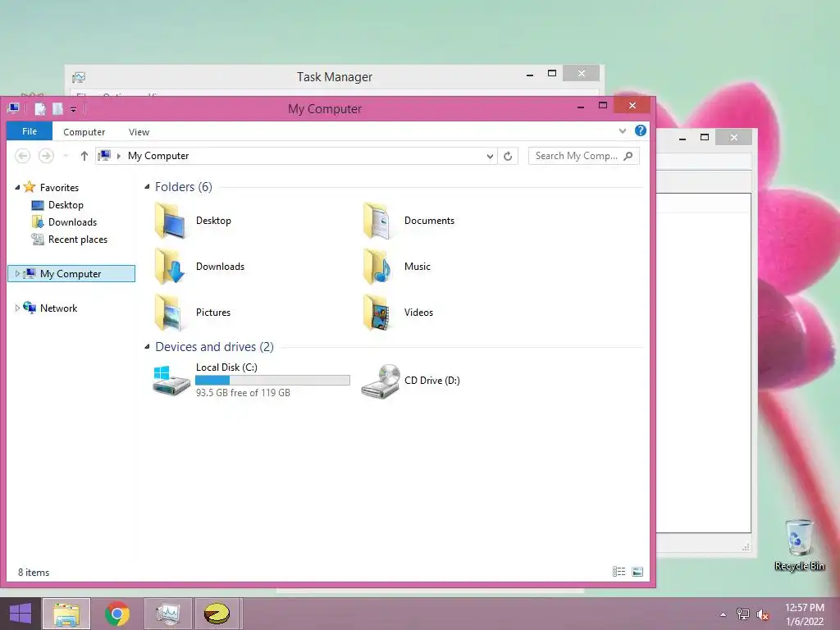Go up one level with Up arrow

click(84, 156)
